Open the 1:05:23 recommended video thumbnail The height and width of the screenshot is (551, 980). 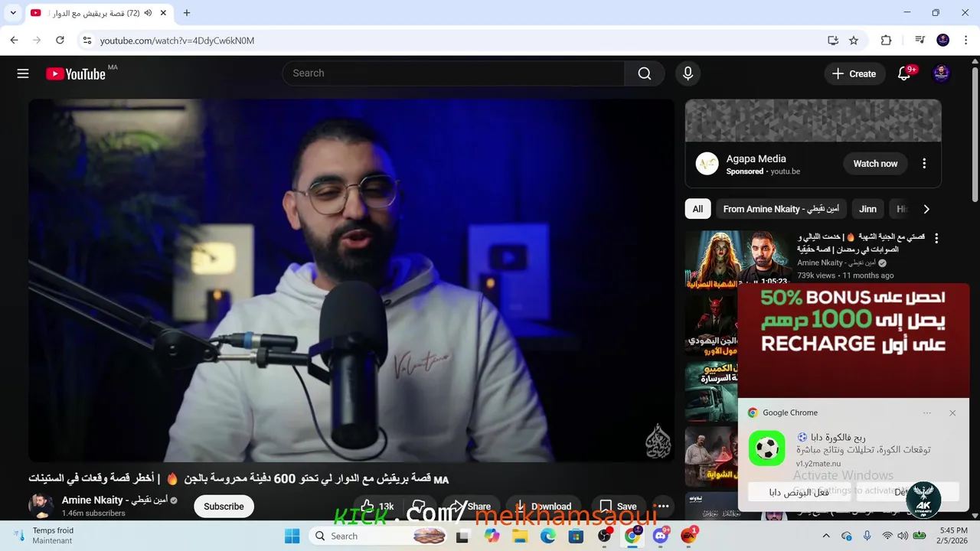click(738, 259)
